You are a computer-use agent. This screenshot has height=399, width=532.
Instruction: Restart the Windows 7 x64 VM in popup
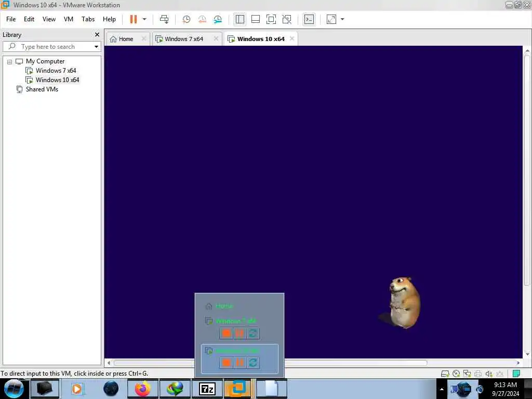tap(253, 334)
